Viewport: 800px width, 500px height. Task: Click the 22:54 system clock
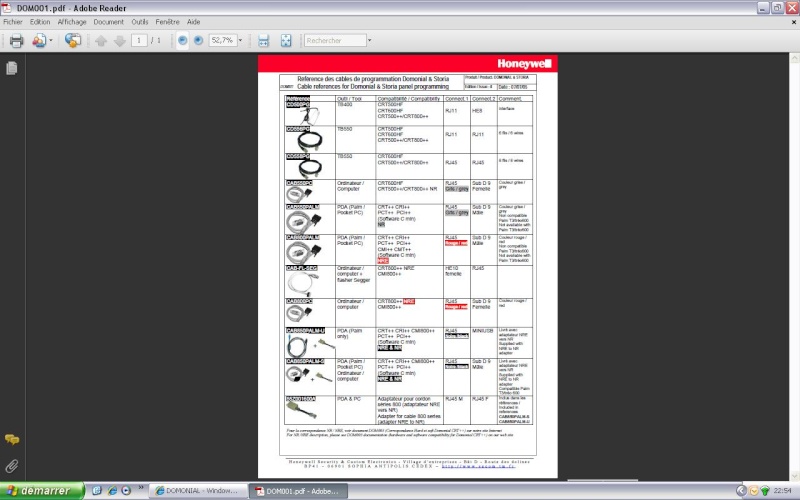pyautogui.click(x=782, y=491)
